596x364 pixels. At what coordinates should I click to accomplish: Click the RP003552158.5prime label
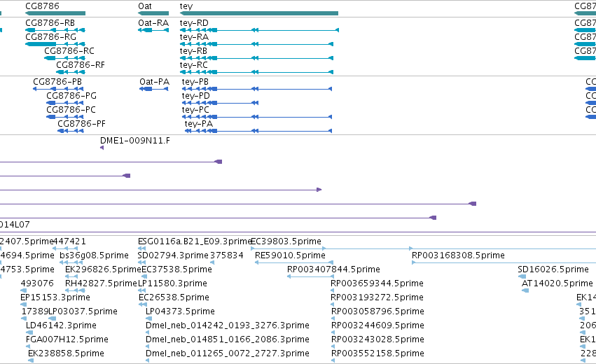click(377, 353)
